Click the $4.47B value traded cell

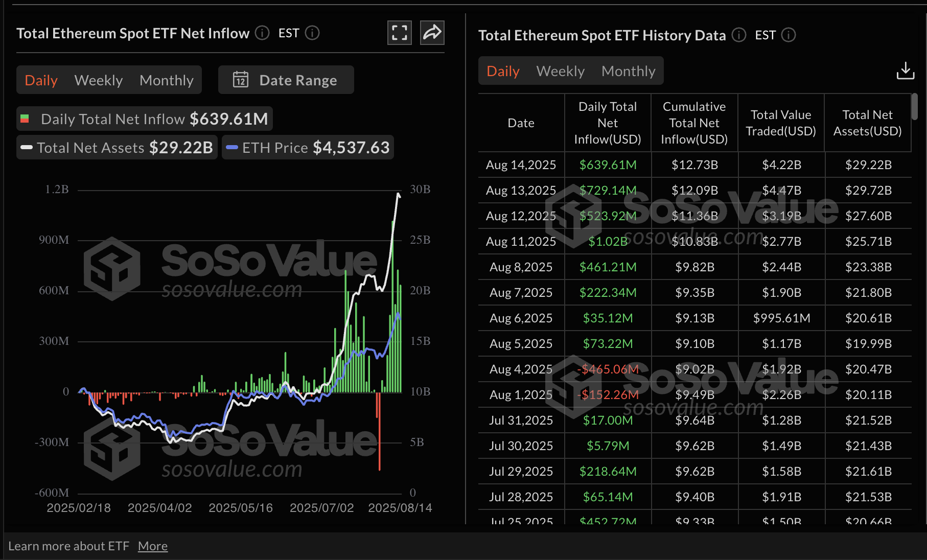pos(782,191)
